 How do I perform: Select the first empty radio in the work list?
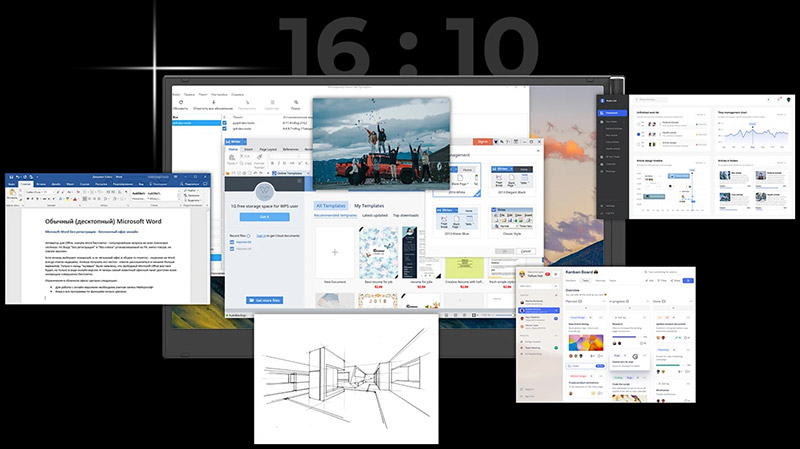[638, 124]
